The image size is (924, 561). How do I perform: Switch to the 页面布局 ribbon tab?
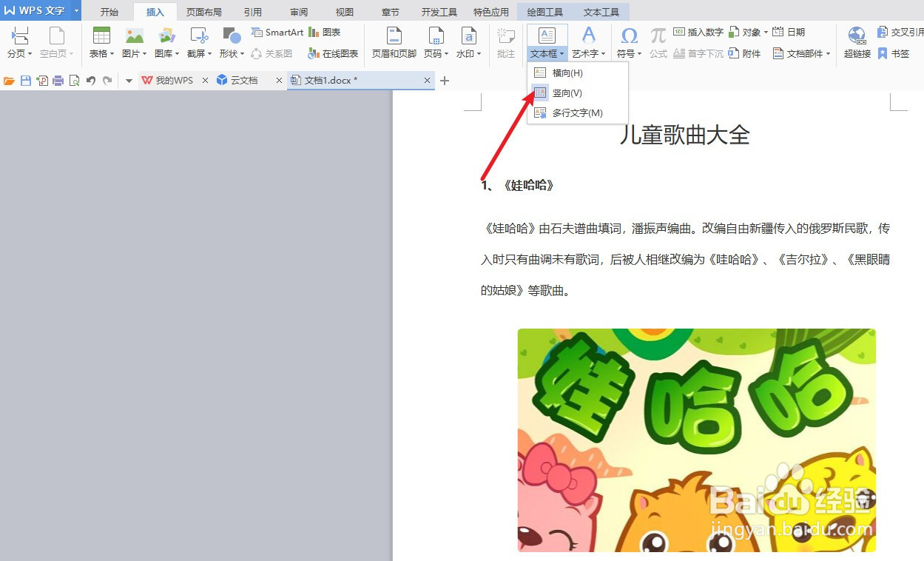(x=204, y=13)
